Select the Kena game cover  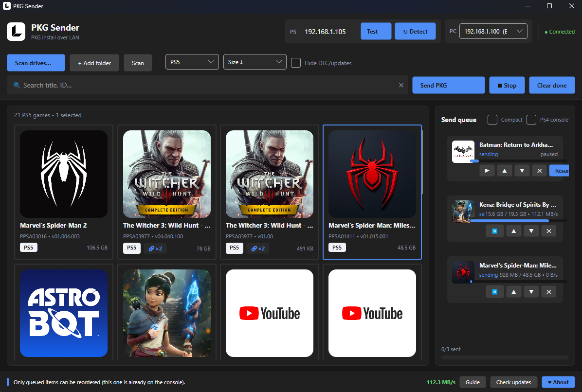point(166,313)
